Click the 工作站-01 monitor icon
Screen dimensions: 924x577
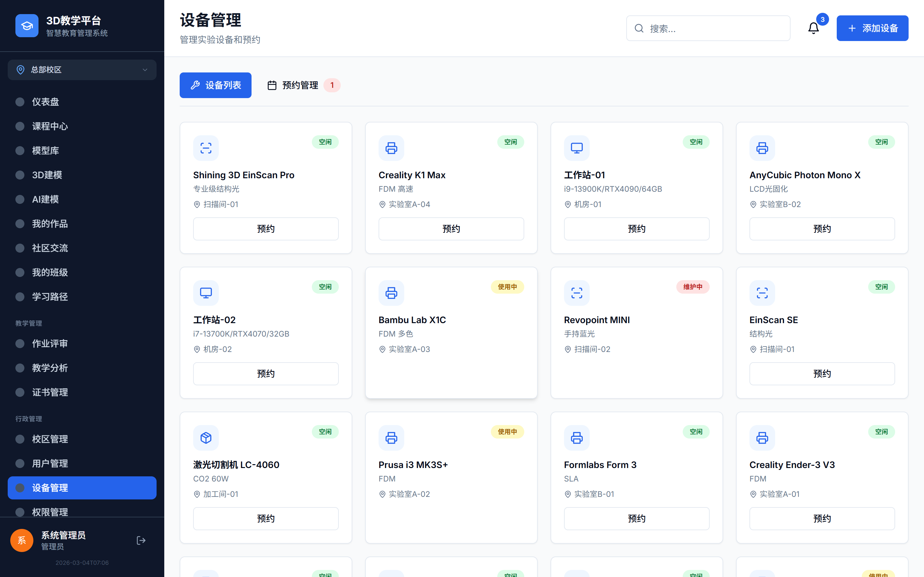click(577, 148)
